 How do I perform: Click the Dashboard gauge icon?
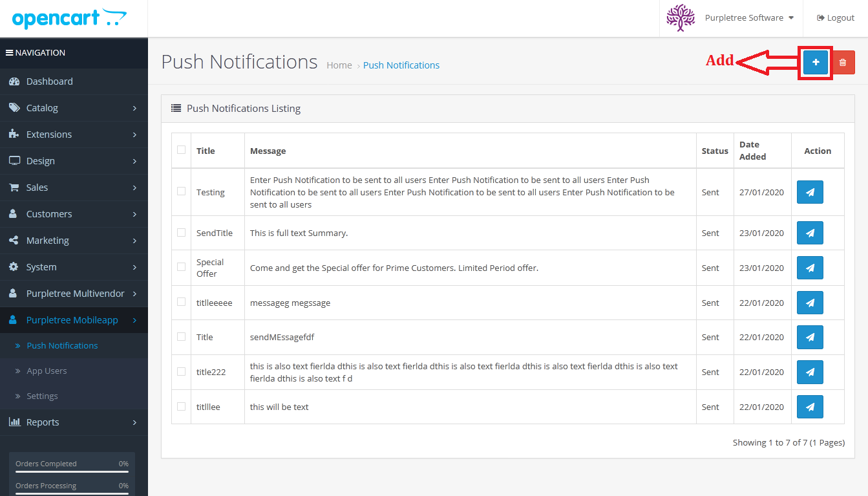[14, 81]
